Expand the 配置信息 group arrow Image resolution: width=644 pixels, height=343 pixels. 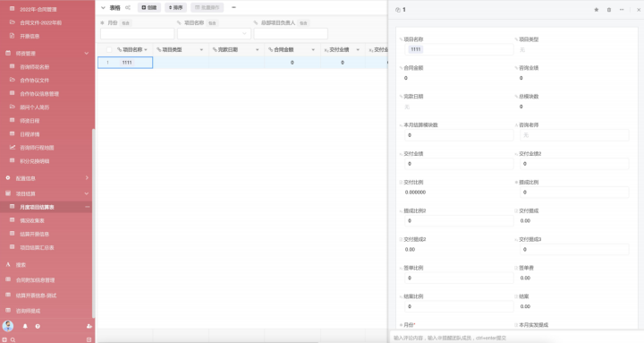coord(87,177)
